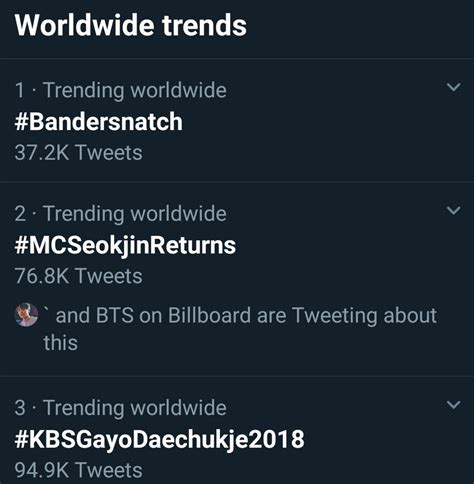Tap the word "this" under the avatar
This screenshot has width=474, height=484.
[60, 343]
